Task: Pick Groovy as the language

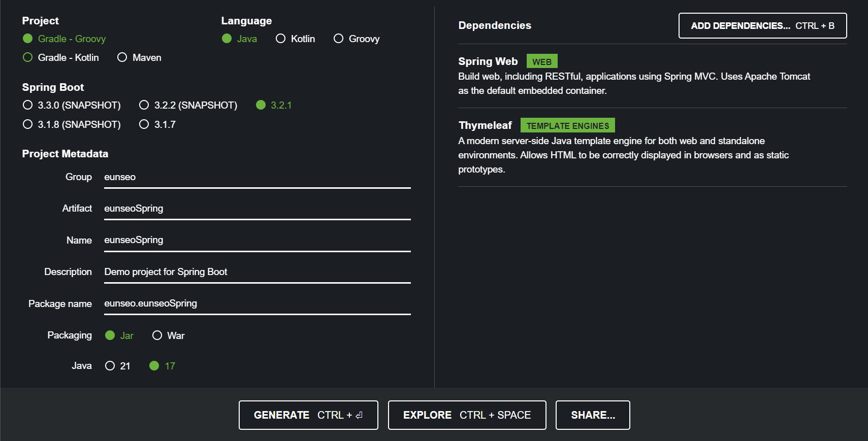Action: click(x=357, y=39)
